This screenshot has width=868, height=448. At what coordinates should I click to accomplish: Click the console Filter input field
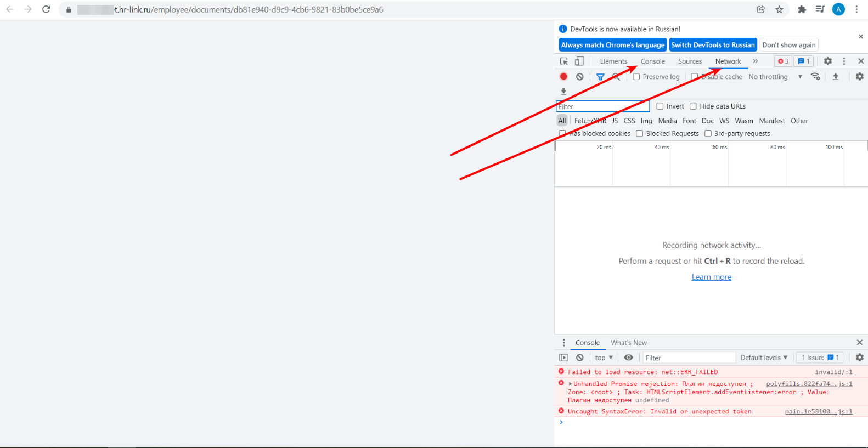(689, 358)
